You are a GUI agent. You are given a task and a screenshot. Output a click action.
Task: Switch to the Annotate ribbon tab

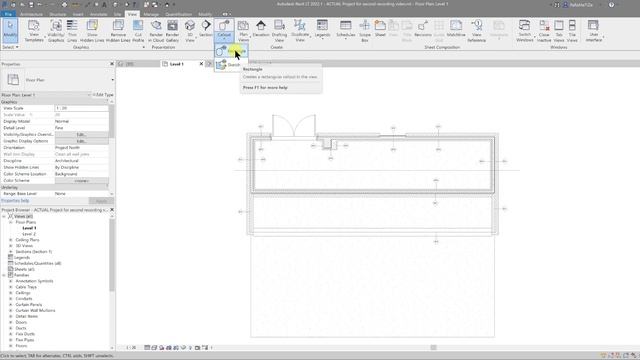98,14
